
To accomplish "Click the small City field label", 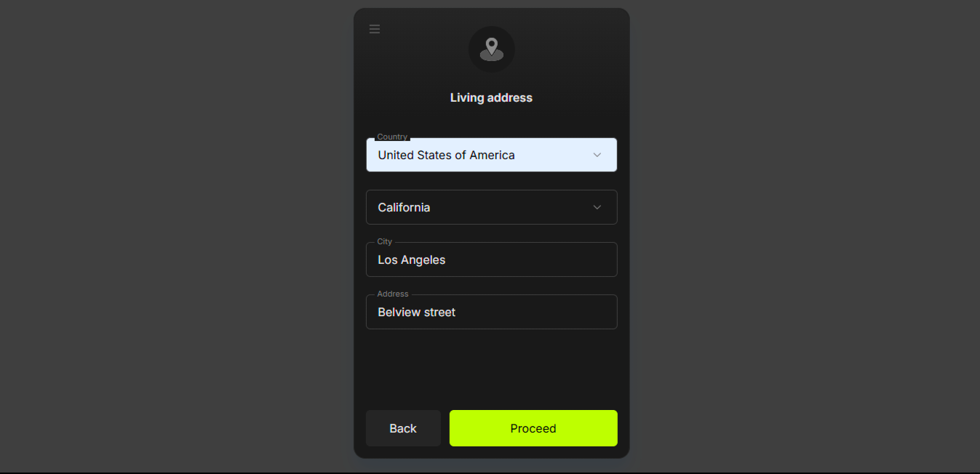I will coord(384,241).
